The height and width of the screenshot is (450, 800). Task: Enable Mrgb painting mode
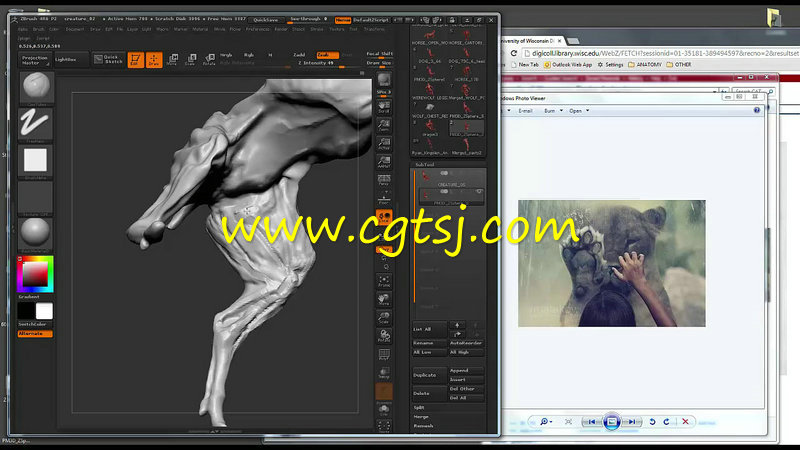tap(226, 55)
